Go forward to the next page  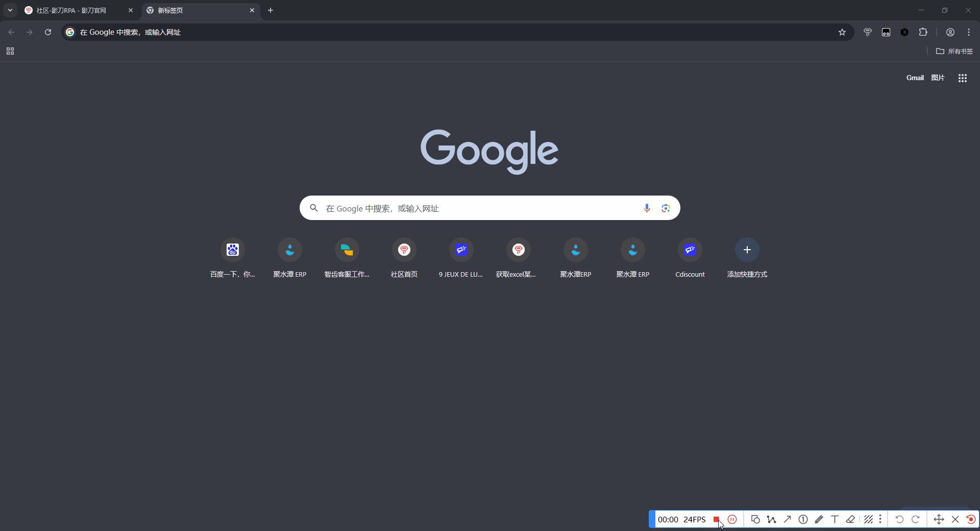pyautogui.click(x=30, y=32)
